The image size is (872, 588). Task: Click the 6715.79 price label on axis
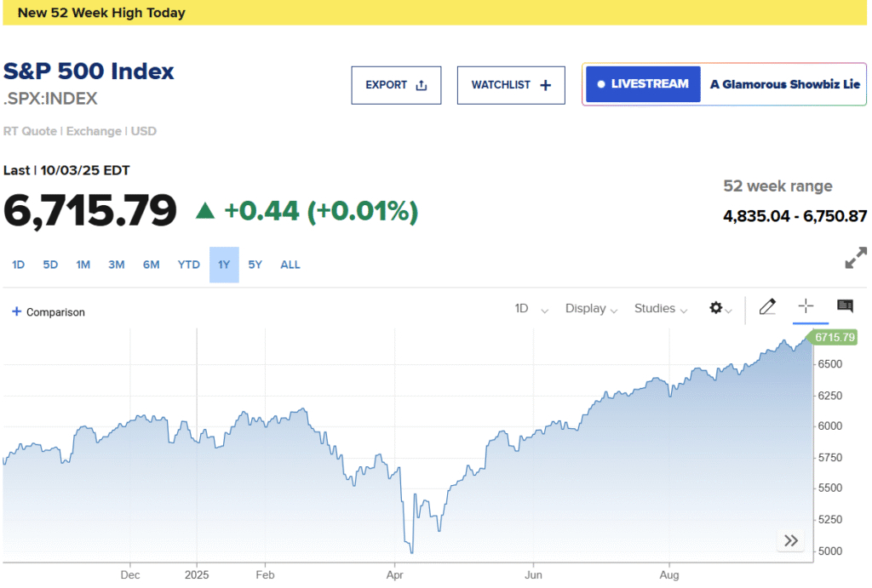point(834,337)
